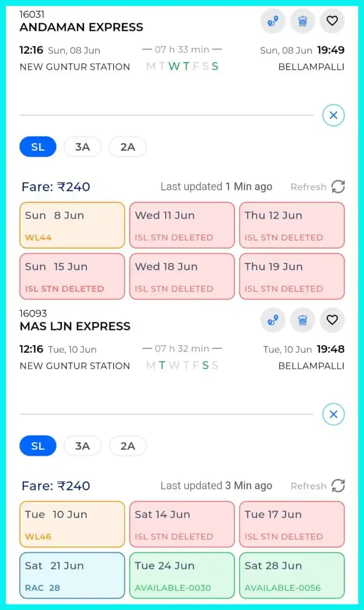Book Tue 24 Jun AVAILABLE-0030 slot
364x610 pixels.
(x=182, y=575)
